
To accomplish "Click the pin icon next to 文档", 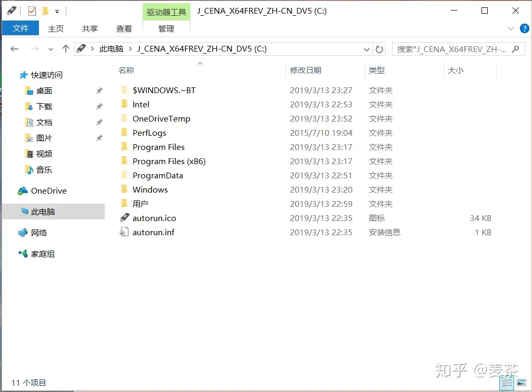I will pos(99,122).
